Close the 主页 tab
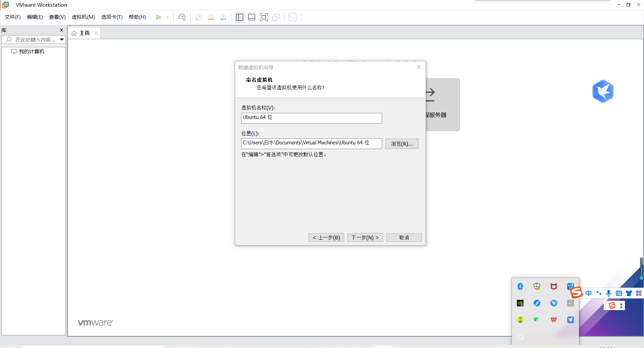 coord(96,33)
